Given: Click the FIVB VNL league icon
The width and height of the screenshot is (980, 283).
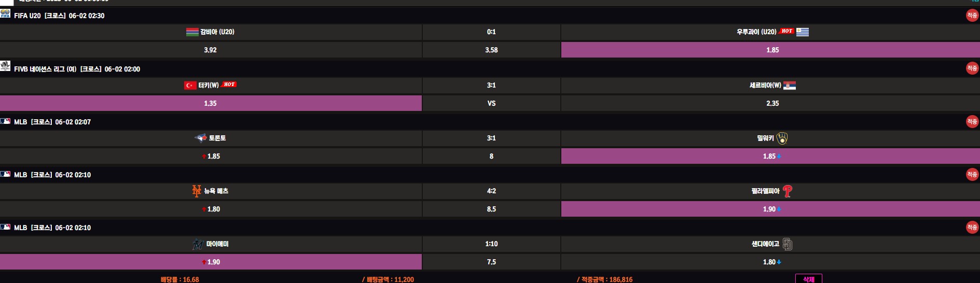Looking at the screenshot, I should (5, 66).
